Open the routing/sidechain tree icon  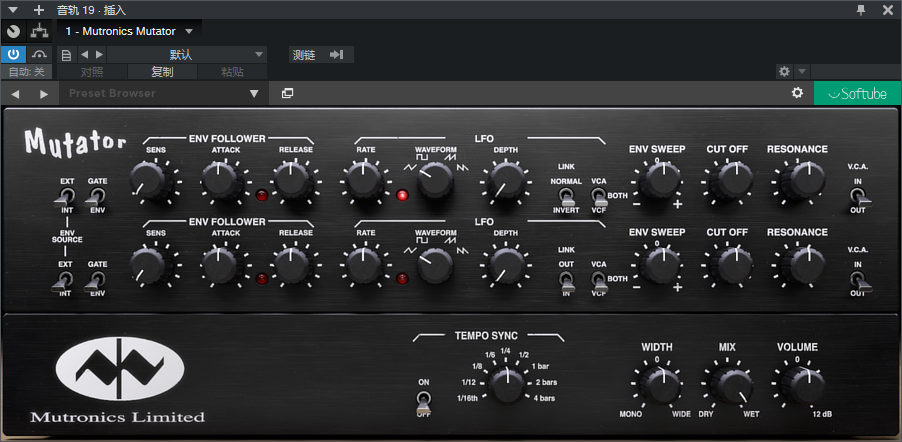(x=40, y=31)
